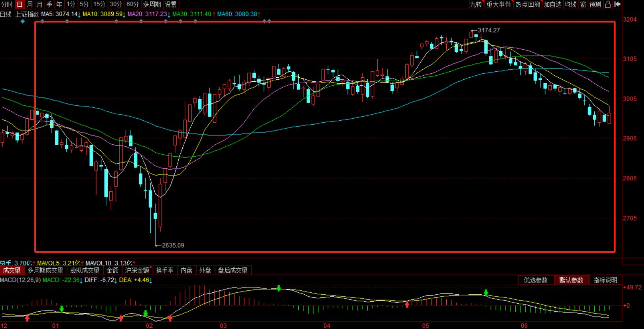Screen dimensions: 644x329
Task: Click the first blue diamond event marker above chart
Action: tap(22, 21)
